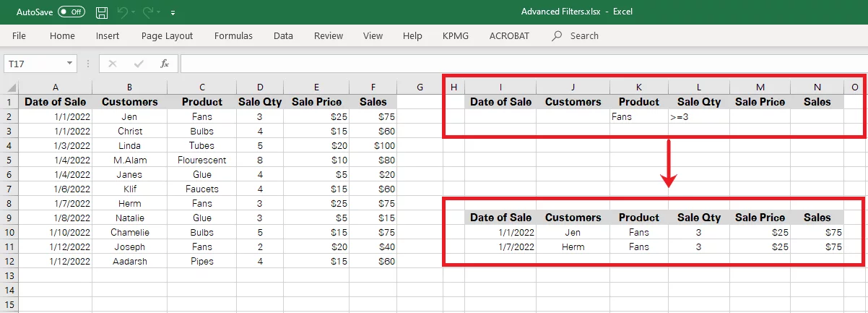Open the Data tab

click(283, 35)
